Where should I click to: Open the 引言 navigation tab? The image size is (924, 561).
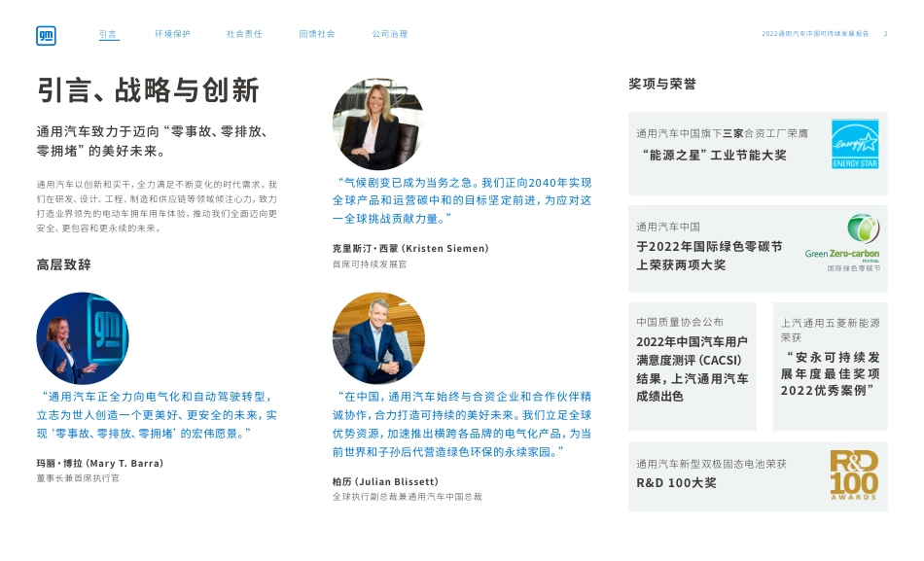tap(108, 34)
